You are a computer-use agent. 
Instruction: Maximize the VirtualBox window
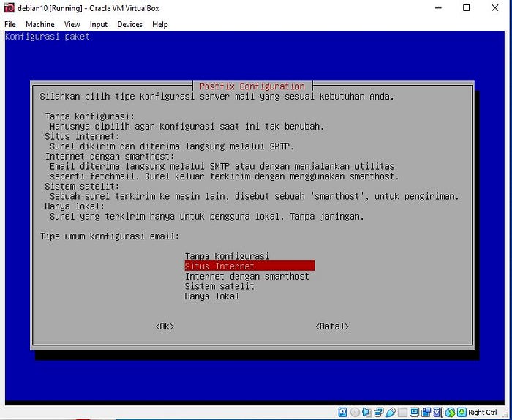click(x=467, y=8)
